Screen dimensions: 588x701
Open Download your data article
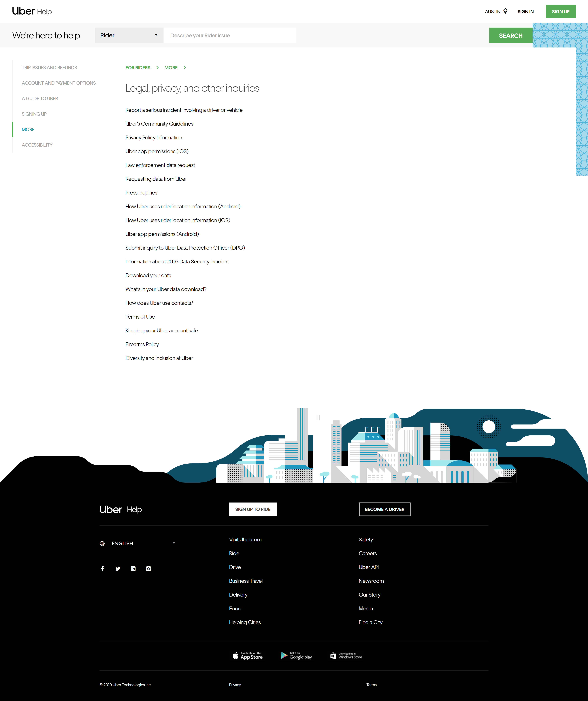coord(148,276)
